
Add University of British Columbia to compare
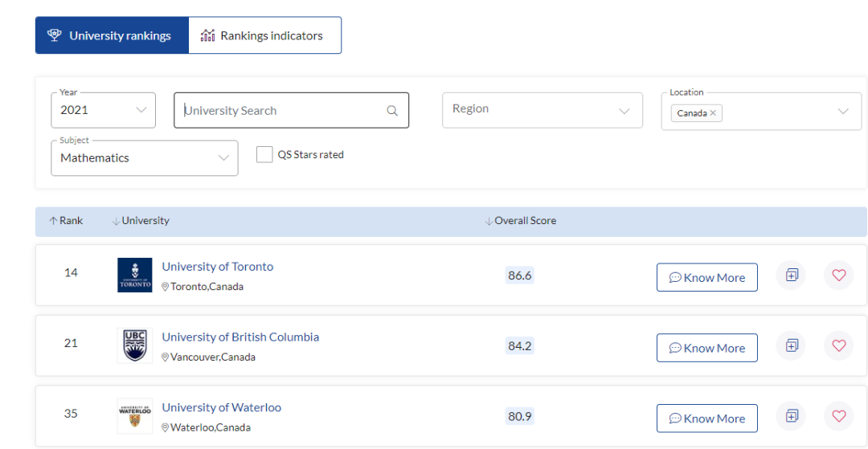pos(792,345)
